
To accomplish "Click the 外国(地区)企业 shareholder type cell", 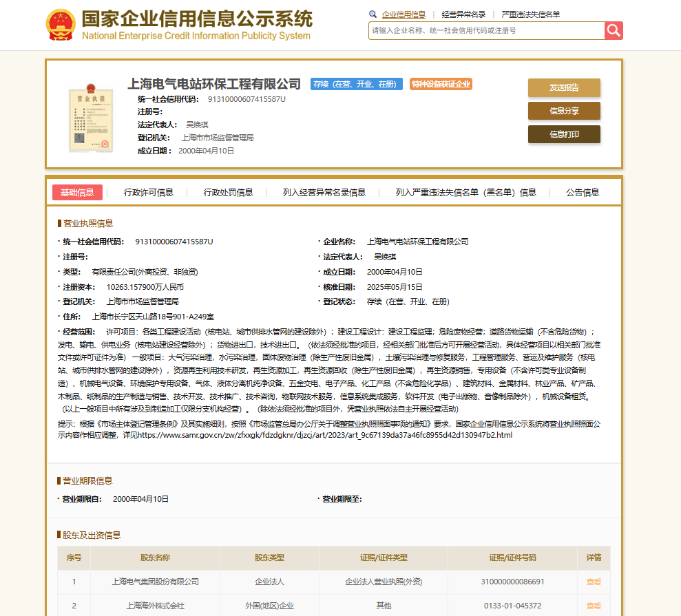I will click(x=269, y=606).
